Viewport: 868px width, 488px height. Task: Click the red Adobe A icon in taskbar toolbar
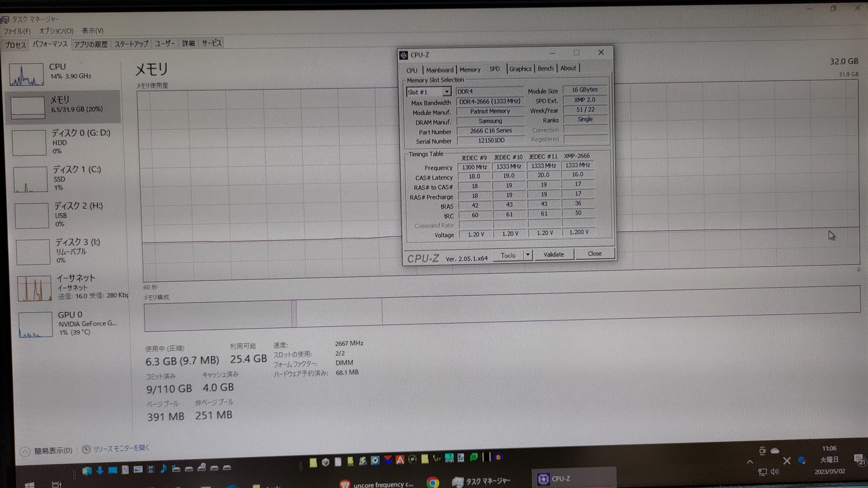click(x=400, y=460)
